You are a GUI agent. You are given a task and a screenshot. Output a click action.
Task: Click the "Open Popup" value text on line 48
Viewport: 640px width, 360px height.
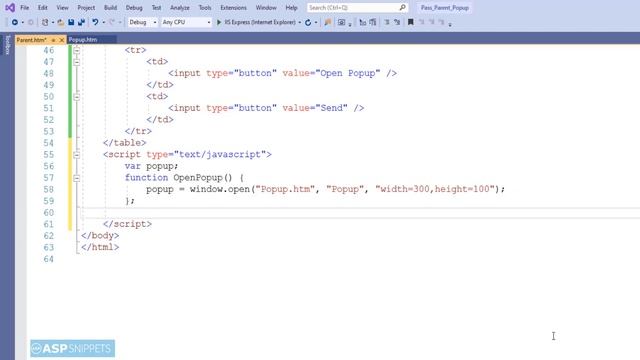click(x=348, y=73)
